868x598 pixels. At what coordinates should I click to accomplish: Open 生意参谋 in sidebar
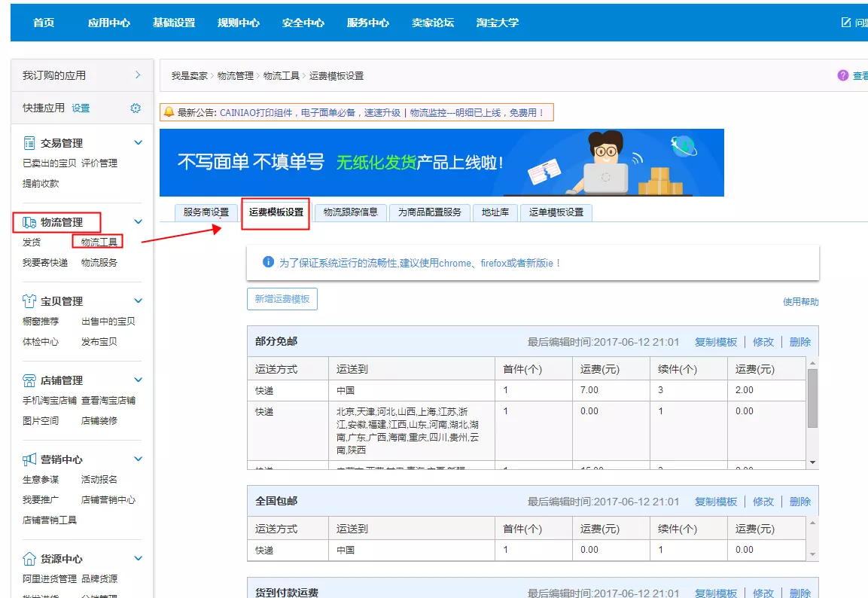[41, 480]
